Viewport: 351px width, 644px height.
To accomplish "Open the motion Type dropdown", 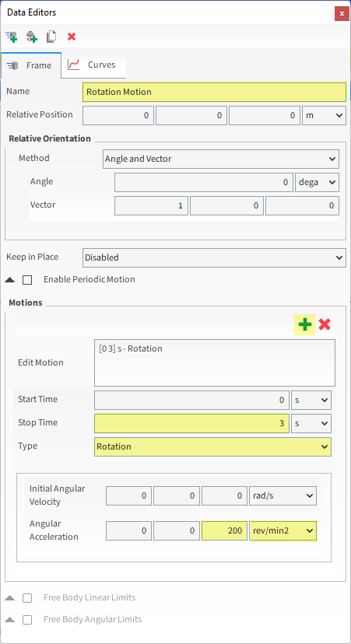I will (212, 446).
